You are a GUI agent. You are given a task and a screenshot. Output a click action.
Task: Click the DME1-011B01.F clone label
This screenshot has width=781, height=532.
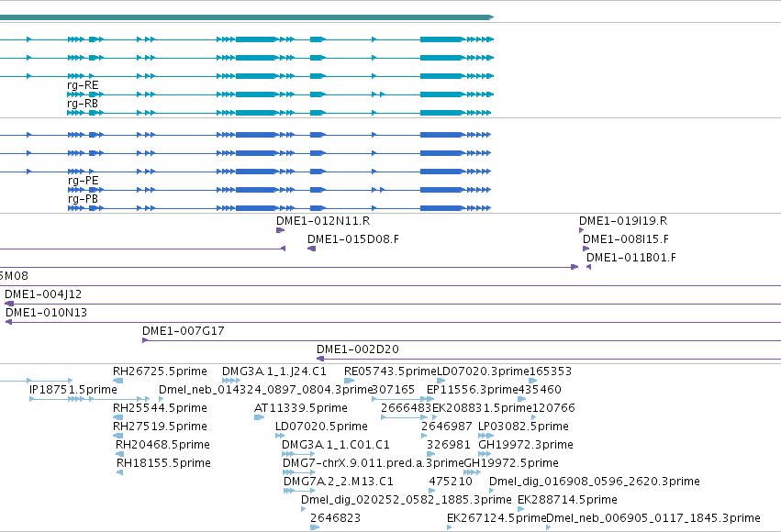[x=631, y=258]
